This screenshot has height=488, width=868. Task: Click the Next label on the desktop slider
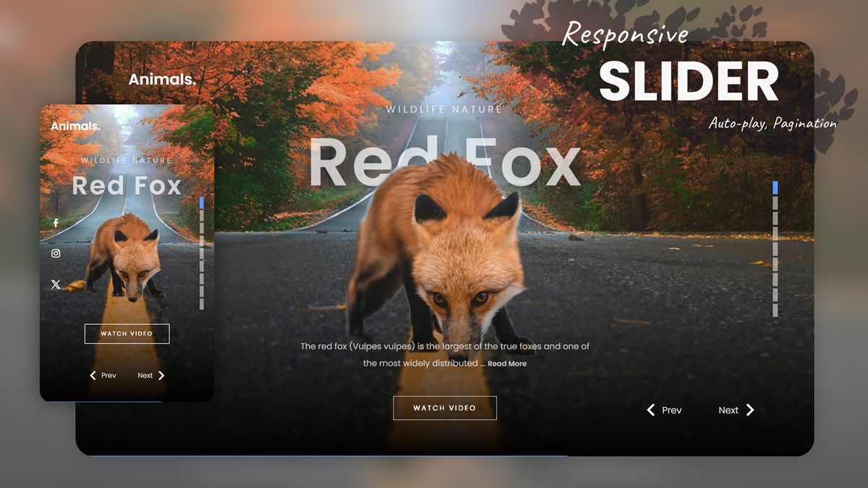728,410
